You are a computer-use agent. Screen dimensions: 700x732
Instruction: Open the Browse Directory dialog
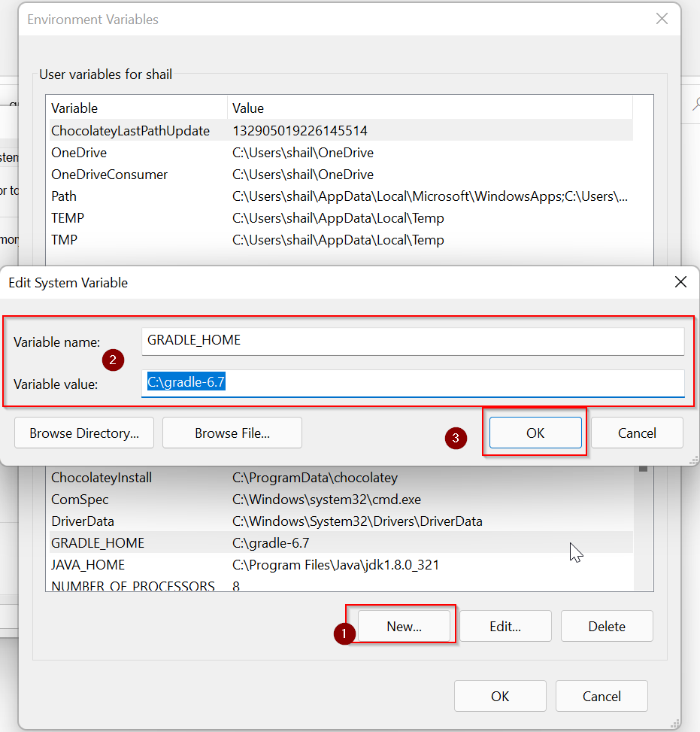coord(83,433)
